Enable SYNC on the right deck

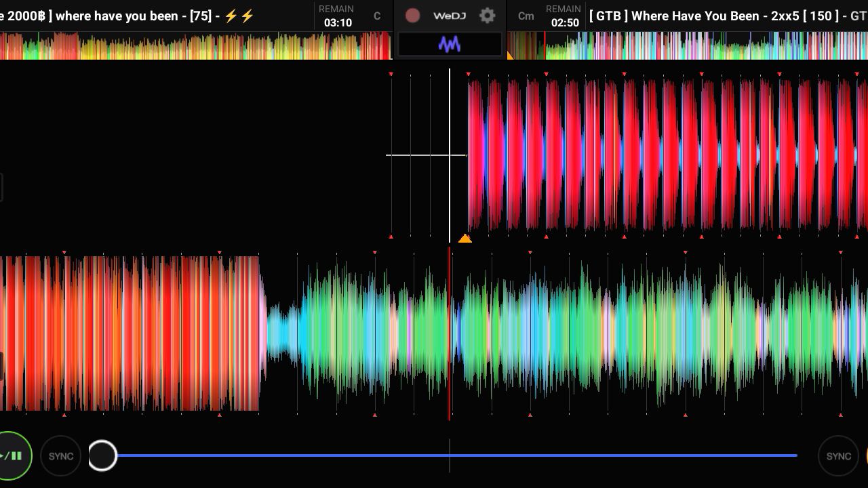pyautogui.click(x=838, y=456)
